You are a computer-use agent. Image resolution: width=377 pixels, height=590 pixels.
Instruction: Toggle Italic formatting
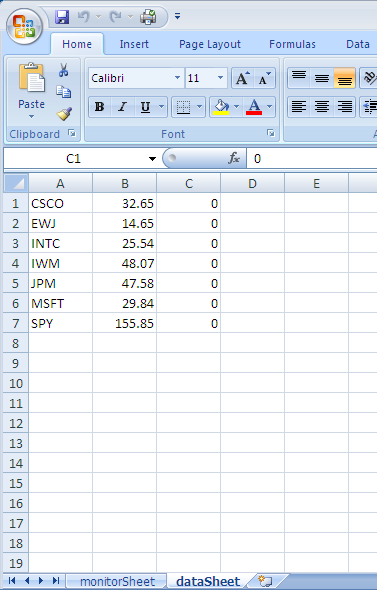point(122,107)
